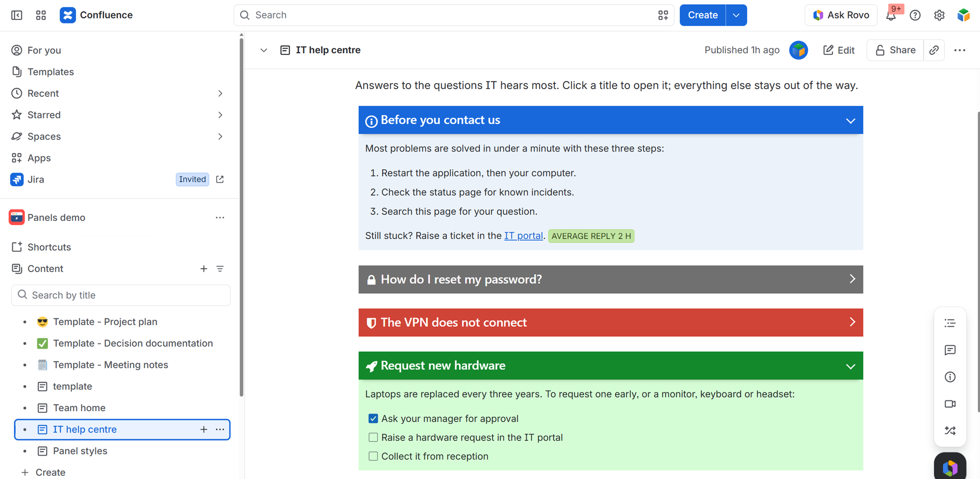The height and width of the screenshot is (479, 980).
Task: Check 'Collect it from reception'
Action: coord(373,456)
